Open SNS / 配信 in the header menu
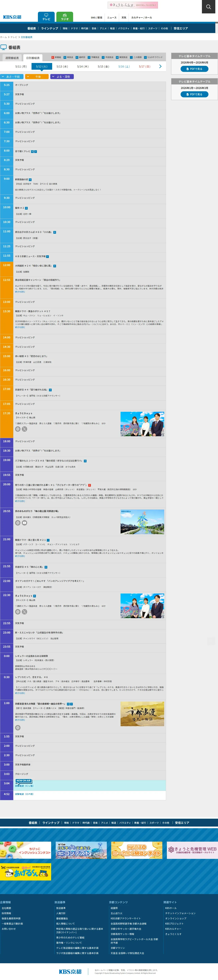This screenshot has height=980, width=218. 96,17
